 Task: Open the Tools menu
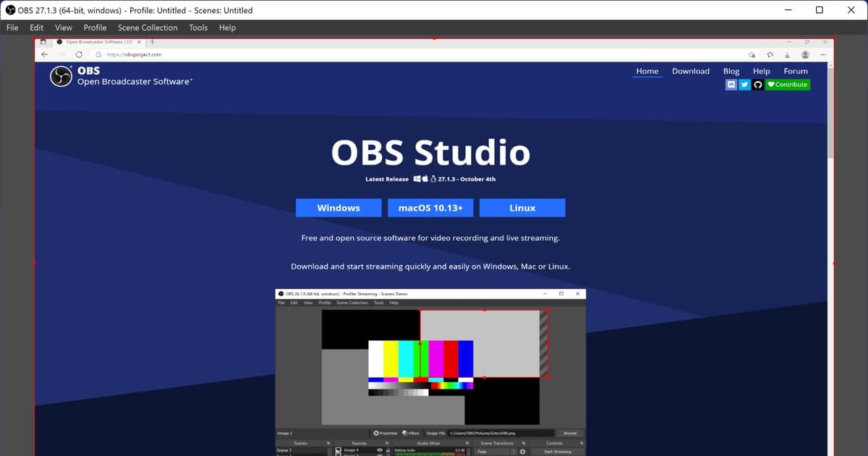[x=198, y=28]
